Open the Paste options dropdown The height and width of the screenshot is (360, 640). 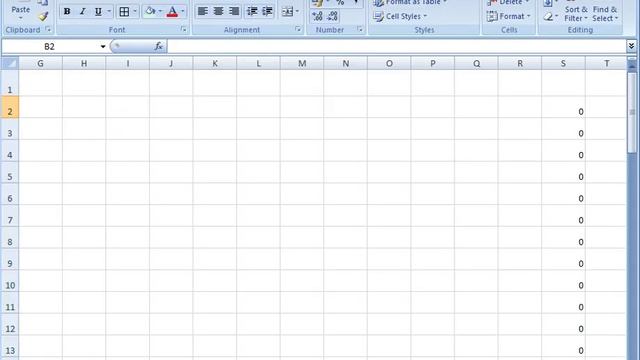click(x=20, y=18)
